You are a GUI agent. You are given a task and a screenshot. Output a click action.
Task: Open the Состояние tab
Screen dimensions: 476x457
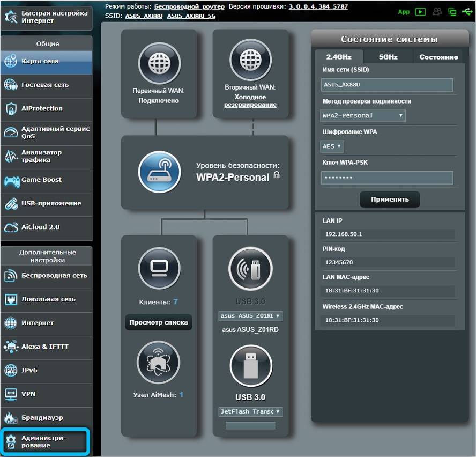(x=438, y=57)
